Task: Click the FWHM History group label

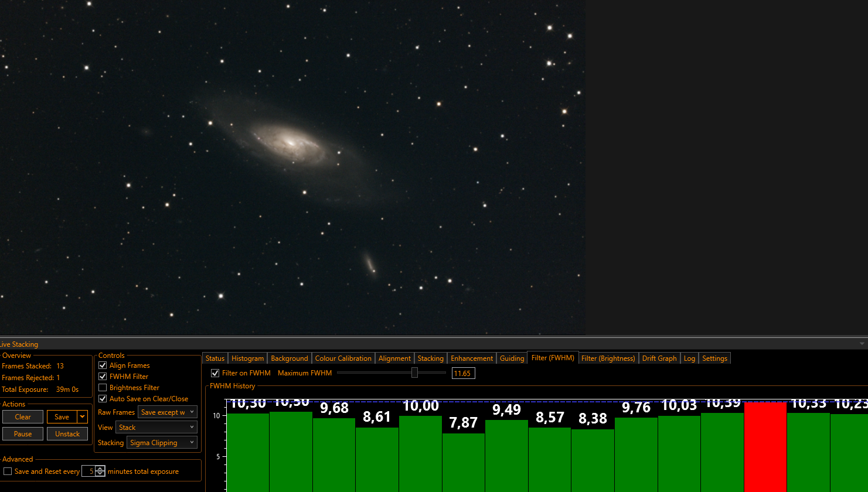Action: (x=233, y=386)
